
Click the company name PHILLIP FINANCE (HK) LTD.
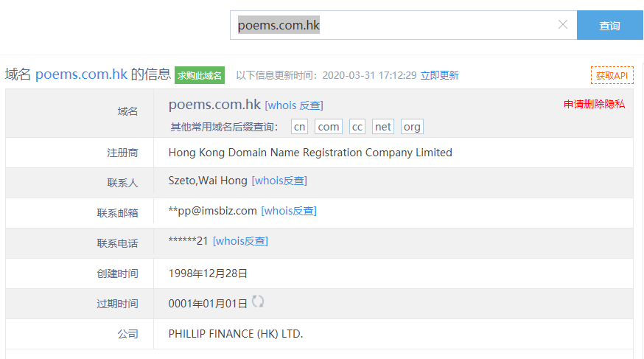point(236,334)
